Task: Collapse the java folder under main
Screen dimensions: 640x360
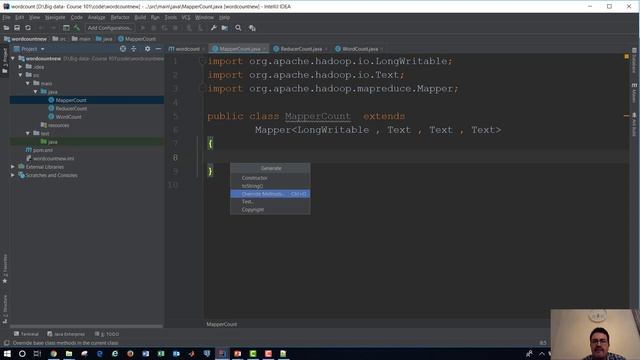Action: pyautogui.click(x=36, y=92)
